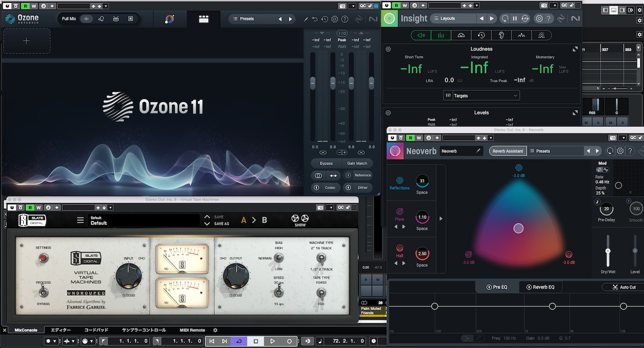This screenshot has height=348, width=644.
Task: Choose next Hall type arrow in Neoverb
Action: (x=404, y=263)
